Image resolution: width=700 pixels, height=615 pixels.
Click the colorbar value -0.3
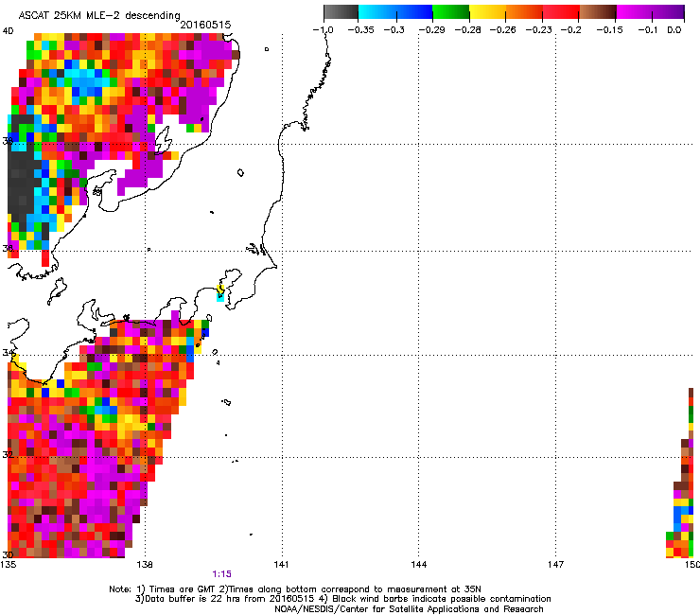394,30
